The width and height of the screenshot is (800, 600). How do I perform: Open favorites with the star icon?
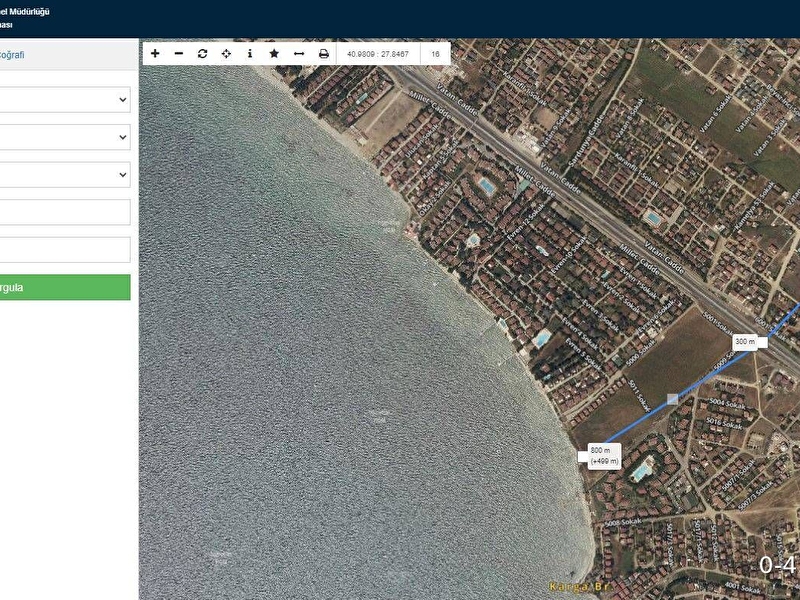click(x=274, y=54)
